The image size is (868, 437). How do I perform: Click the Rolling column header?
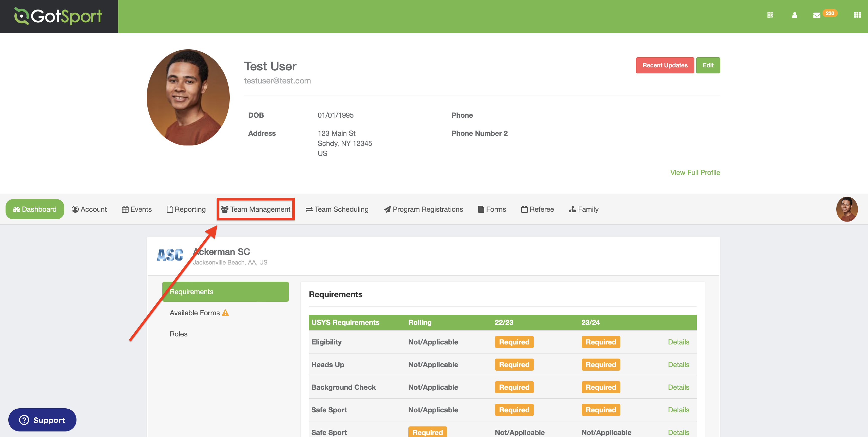pyautogui.click(x=420, y=322)
